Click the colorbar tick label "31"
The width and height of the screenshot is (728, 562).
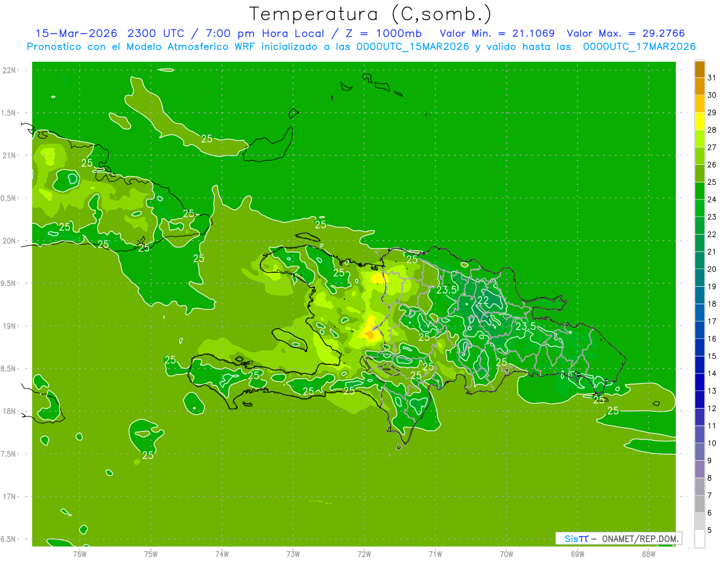coord(712,78)
